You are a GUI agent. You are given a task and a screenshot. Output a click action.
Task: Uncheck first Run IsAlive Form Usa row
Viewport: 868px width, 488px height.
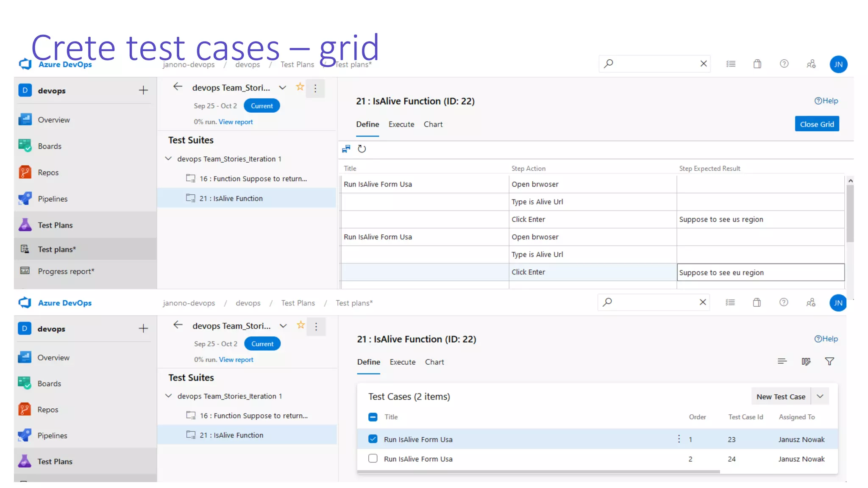(373, 439)
